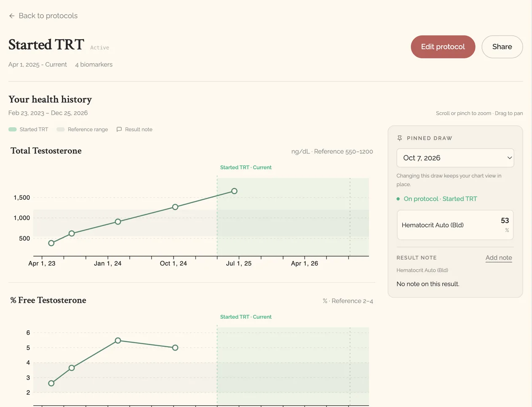Click the Started TRT legend swatch
532x407 pixels.
point(13,129)
